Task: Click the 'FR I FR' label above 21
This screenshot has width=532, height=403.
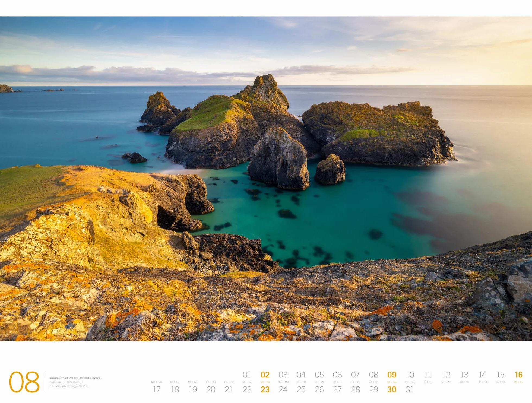Action: [x=229, y=382]
